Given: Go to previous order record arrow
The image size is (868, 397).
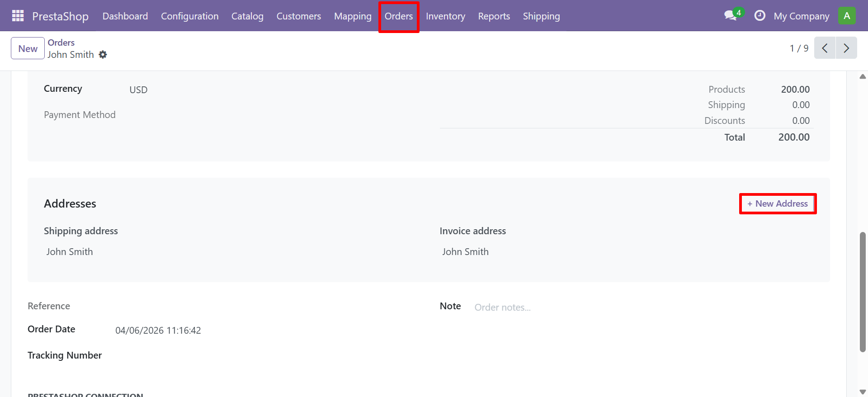Looking at the screenshot, I should point(825,48).
